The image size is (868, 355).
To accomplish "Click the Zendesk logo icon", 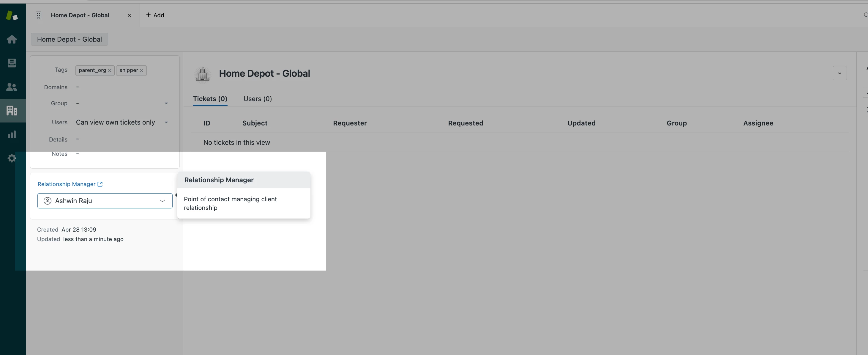I will click(12, 15).
